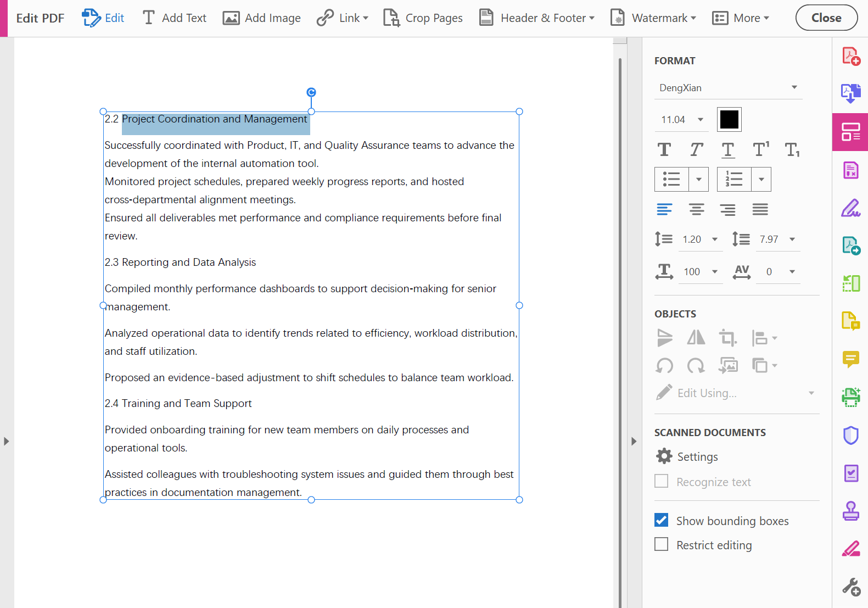Screen dimensions: 868x608
Task: Open the line spacing 1.20 dropdown
Action: (x=714, y=239)
